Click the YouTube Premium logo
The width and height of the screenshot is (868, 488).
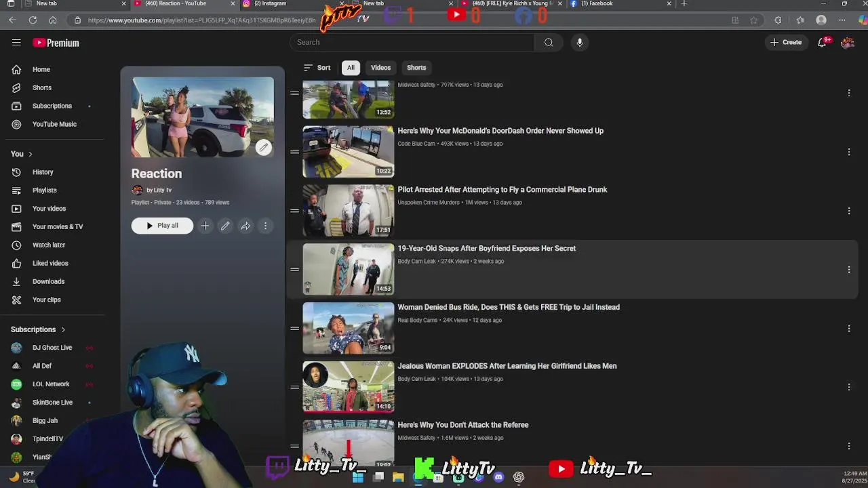pyautogui.click(x=56, y=43)
